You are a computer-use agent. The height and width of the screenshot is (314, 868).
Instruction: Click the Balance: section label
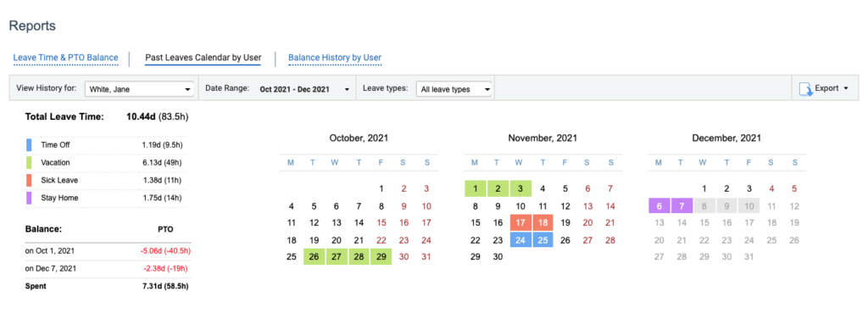(x=43, y=228)
